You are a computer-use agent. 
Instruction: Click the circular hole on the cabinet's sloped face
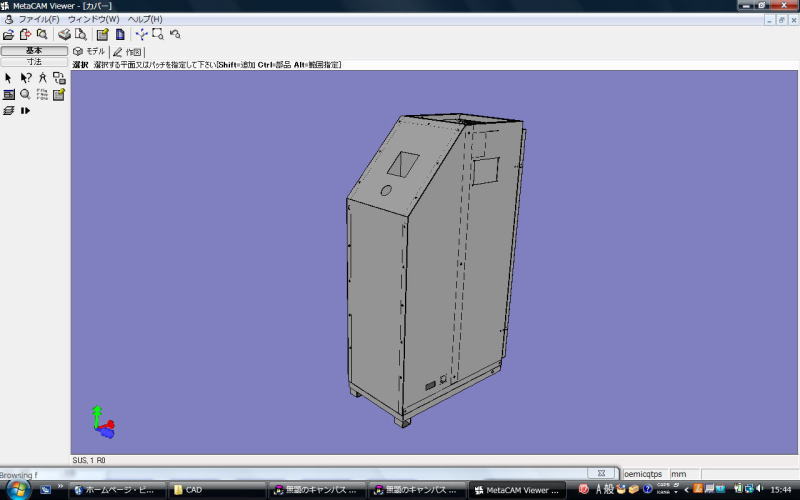(x=386, y=190)
